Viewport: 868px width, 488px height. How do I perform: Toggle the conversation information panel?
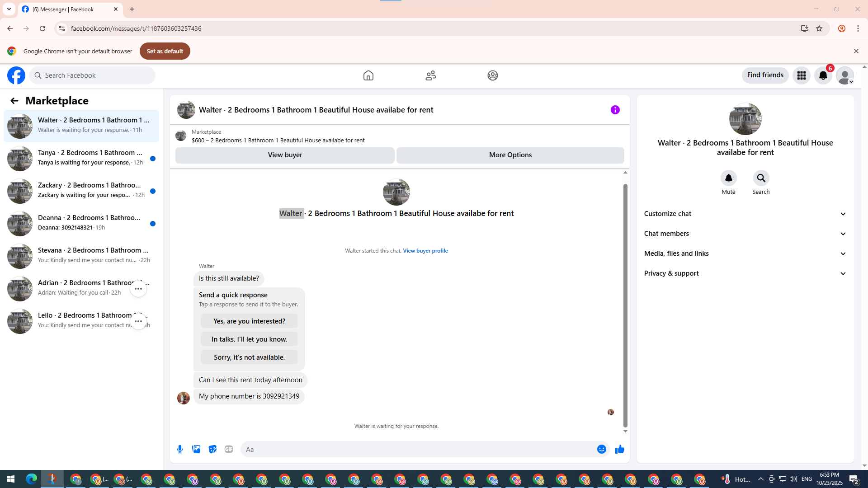[x=615, y=110]
